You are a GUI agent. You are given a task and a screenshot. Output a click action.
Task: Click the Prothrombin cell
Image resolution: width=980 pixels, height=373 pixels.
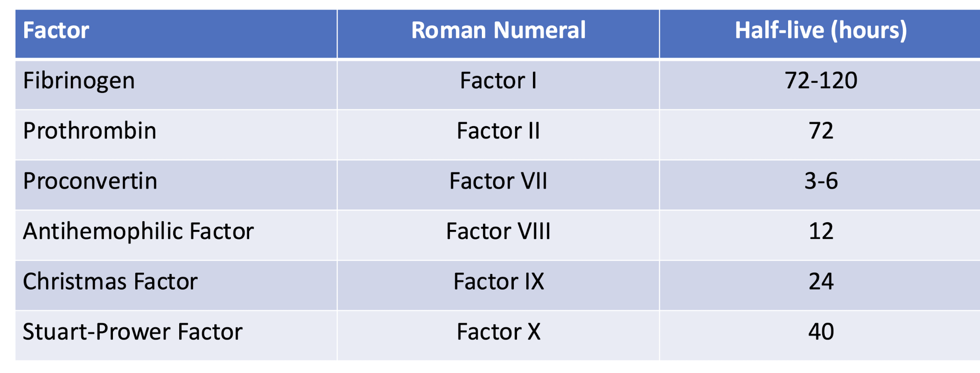tap(90, 131)
